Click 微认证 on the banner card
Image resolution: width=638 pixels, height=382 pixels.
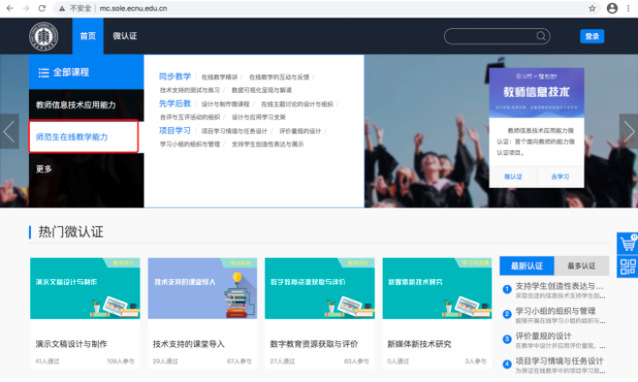tap(513, 177)
